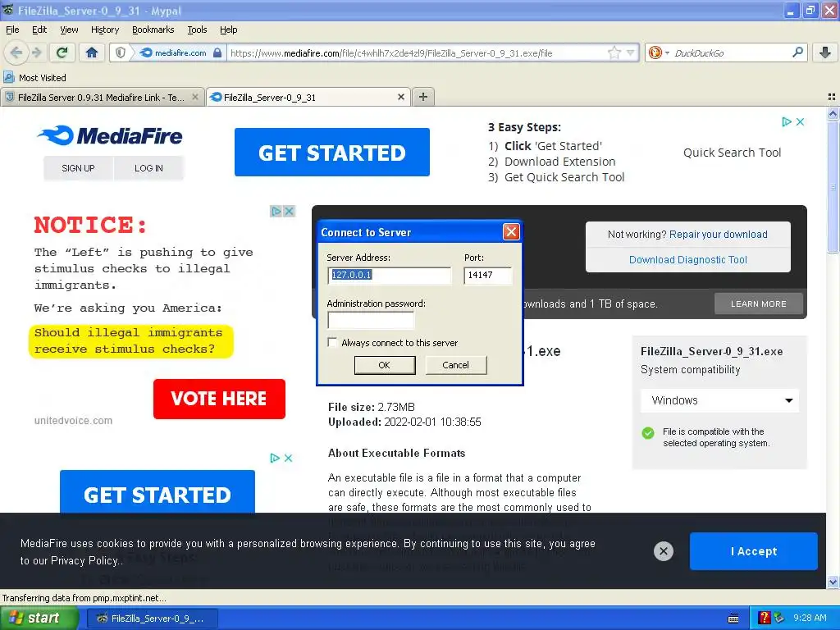Click FileZilla_Server taskbar button
Screen dimensions: 840x630
(153, 619)
